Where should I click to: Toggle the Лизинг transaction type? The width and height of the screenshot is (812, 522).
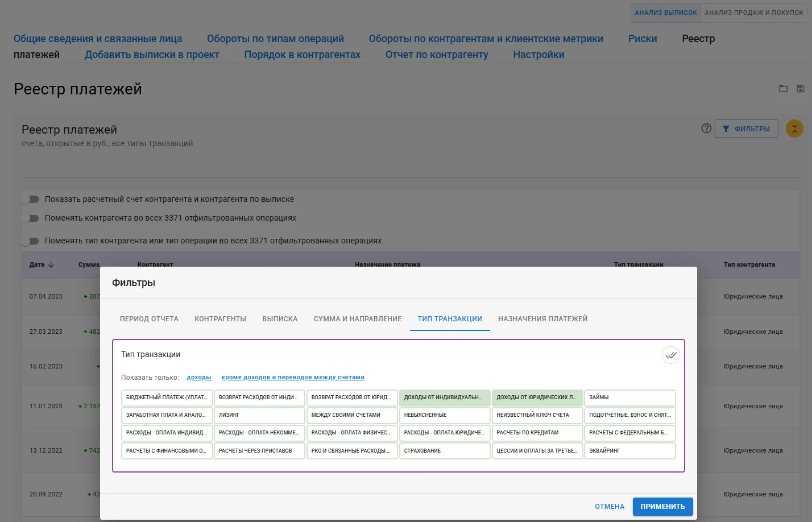pyautogui.click(x=259, y=415)
